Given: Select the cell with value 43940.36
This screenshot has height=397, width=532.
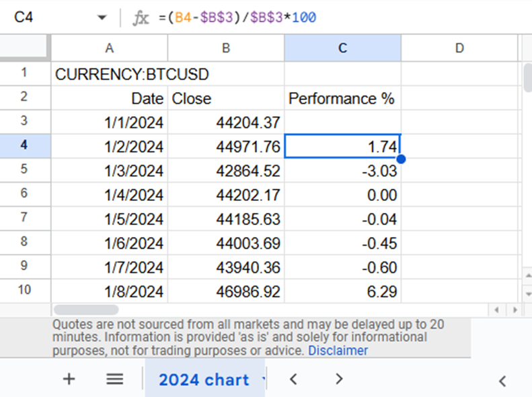Looking at the screenshot, I should pos(226,267).
